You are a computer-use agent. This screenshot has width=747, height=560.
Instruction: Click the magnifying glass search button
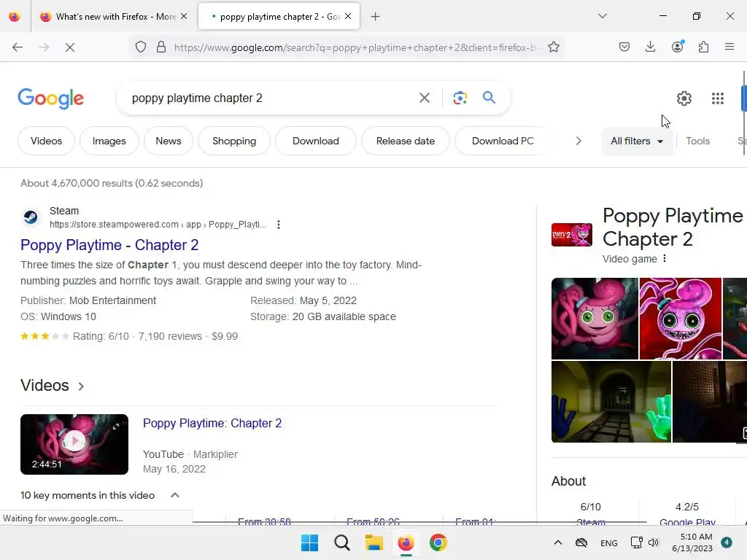489,98
